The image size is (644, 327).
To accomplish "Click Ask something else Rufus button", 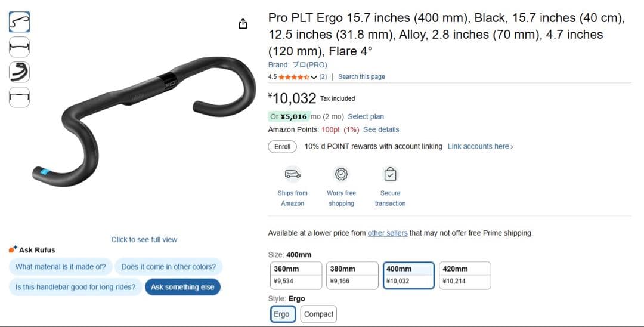I will [182, 287].
